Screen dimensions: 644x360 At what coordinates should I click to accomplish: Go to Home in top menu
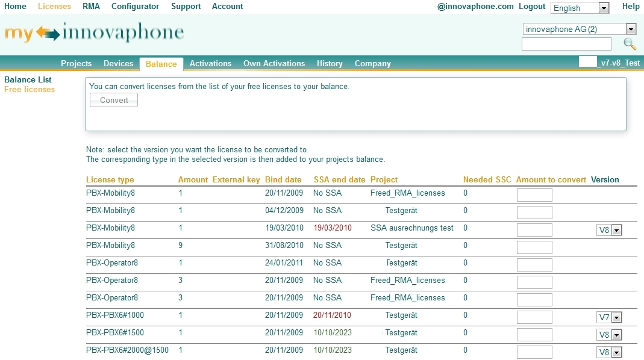tap(15, 6)
